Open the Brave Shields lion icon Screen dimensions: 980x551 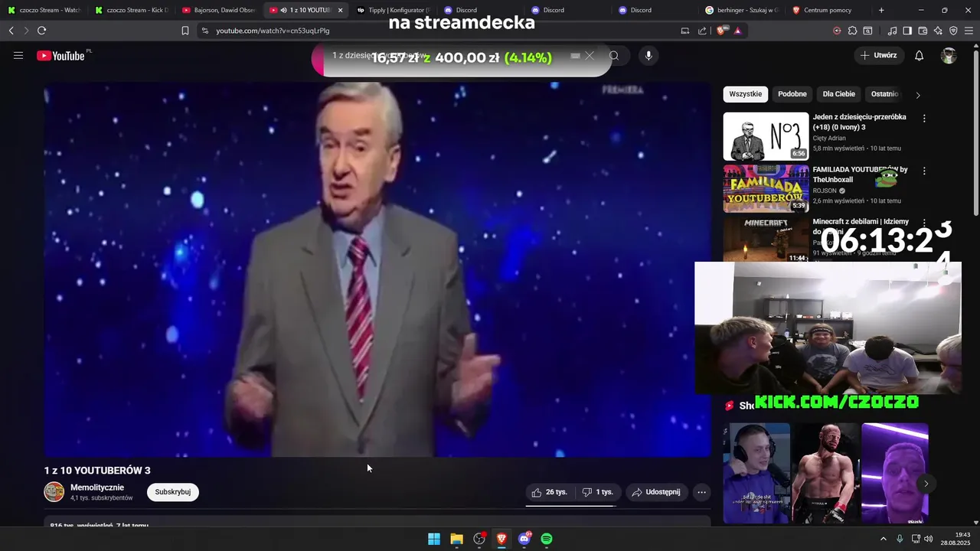(723, 31)
